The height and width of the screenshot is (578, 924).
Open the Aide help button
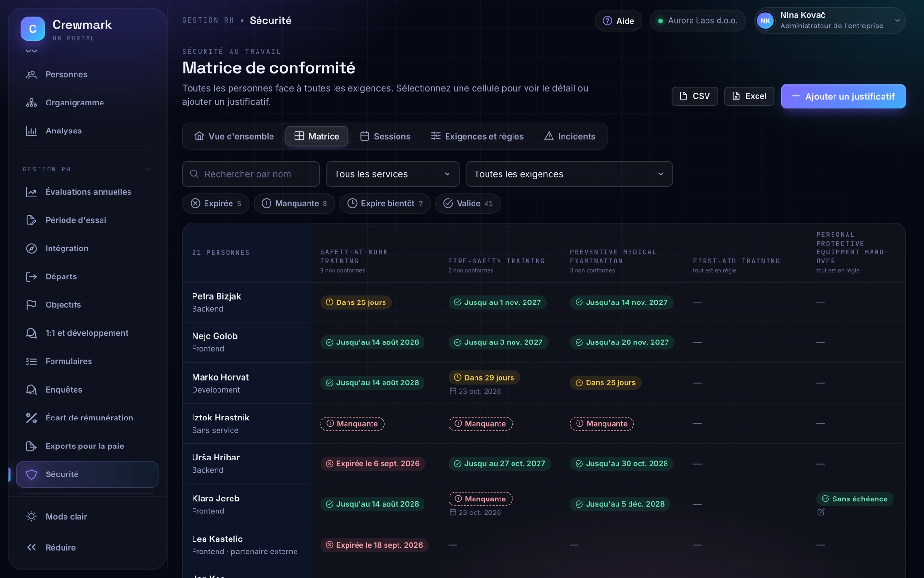(618, 21)
